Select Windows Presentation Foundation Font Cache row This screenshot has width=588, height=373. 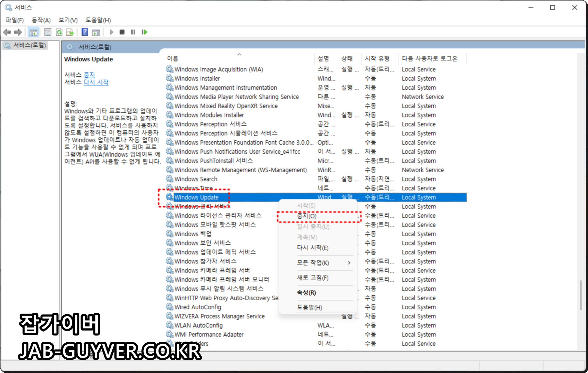(x=316, y=142)
